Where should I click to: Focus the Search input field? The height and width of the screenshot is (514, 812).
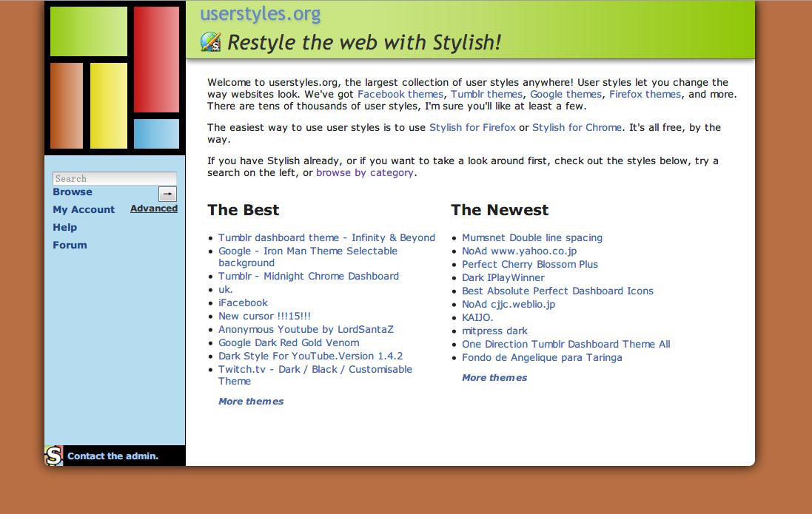click(x=115, y=178)
